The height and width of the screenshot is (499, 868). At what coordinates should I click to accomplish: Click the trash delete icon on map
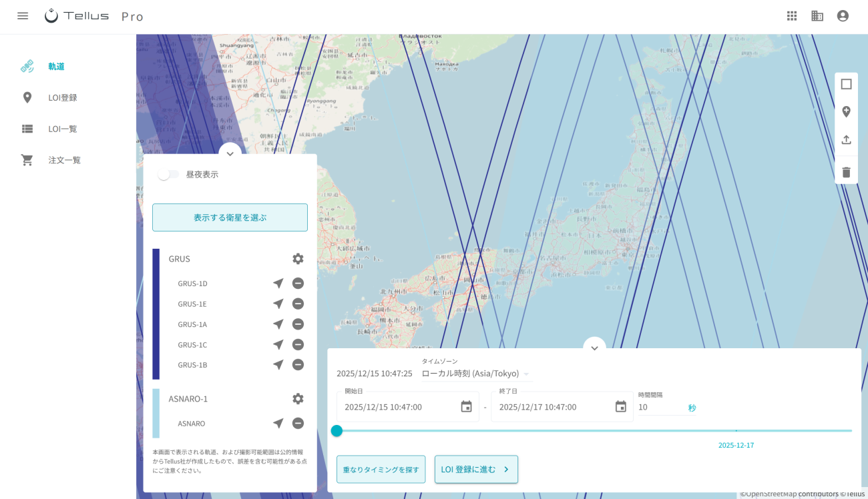pyautogui.click(x=846, y=172)
